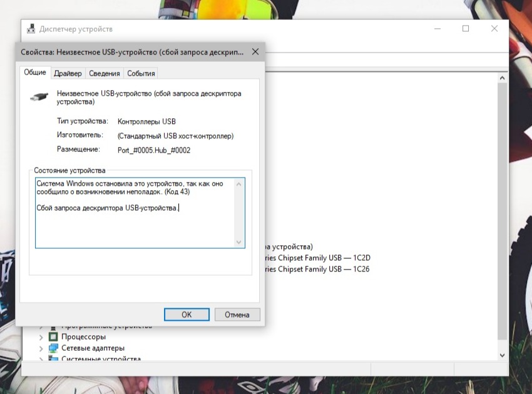Click the Процессоры chip icon
The height and width of the screenshot is (394, 532).
click(x=53, y=336)
